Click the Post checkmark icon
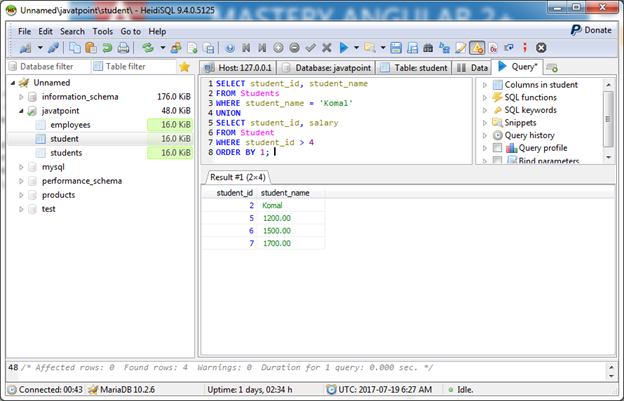Screen dimensions: 624x401 [310, 48]
